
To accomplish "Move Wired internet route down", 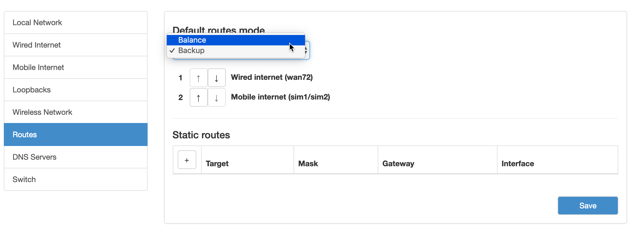I will pyautogui.click(x=216, y=78).
